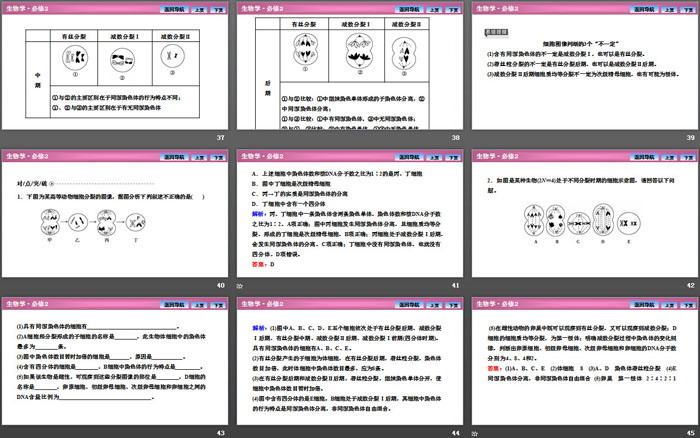Click 下页 button on slide 45
The width and height of the screenshot is (700, 438).
tap(688, 305)
